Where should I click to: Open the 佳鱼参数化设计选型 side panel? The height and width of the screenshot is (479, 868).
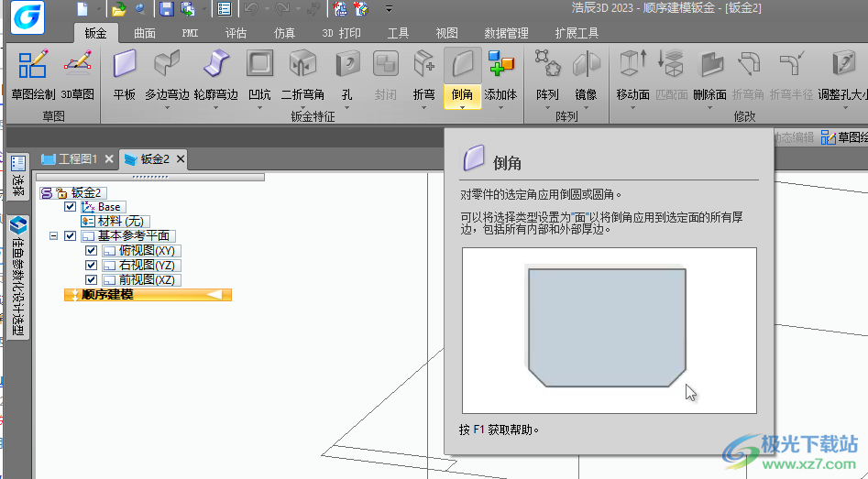coord(18,277)
